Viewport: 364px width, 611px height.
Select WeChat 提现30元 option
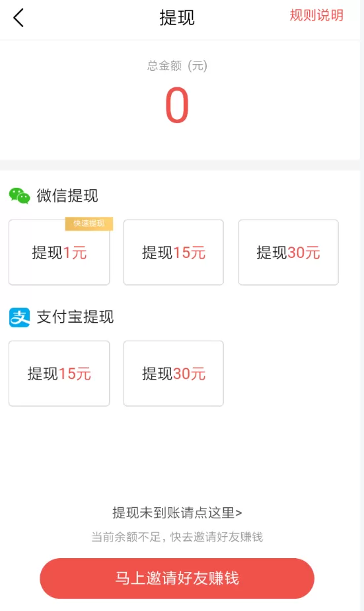289,253
